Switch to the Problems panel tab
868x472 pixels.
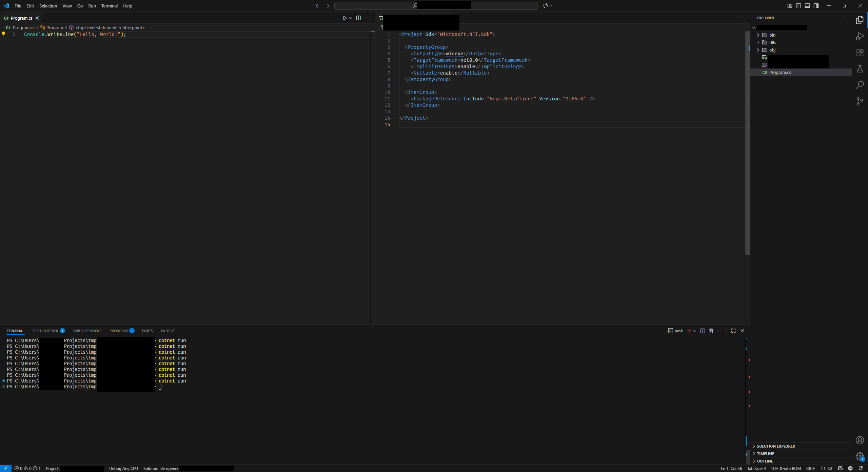pyautogui.click(x=119, y=331)
